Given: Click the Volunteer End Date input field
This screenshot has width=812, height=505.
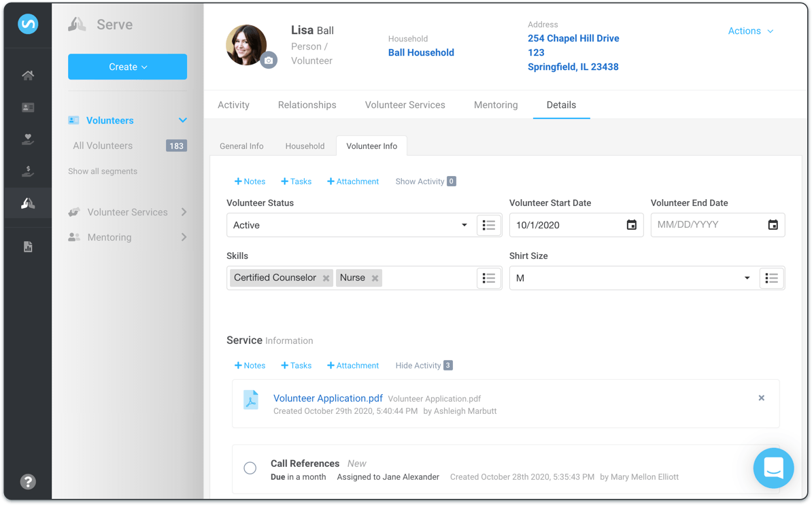Looking at the screenshot, I should [706, 225].
